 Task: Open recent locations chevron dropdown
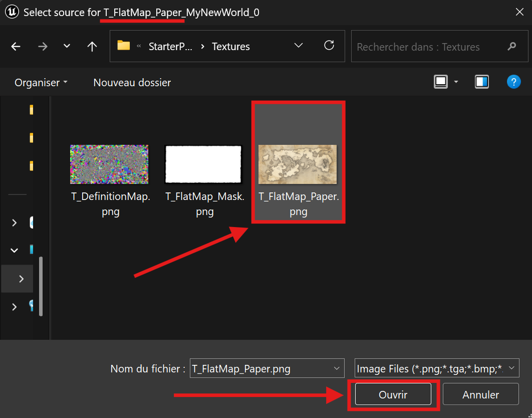[67, 46]
